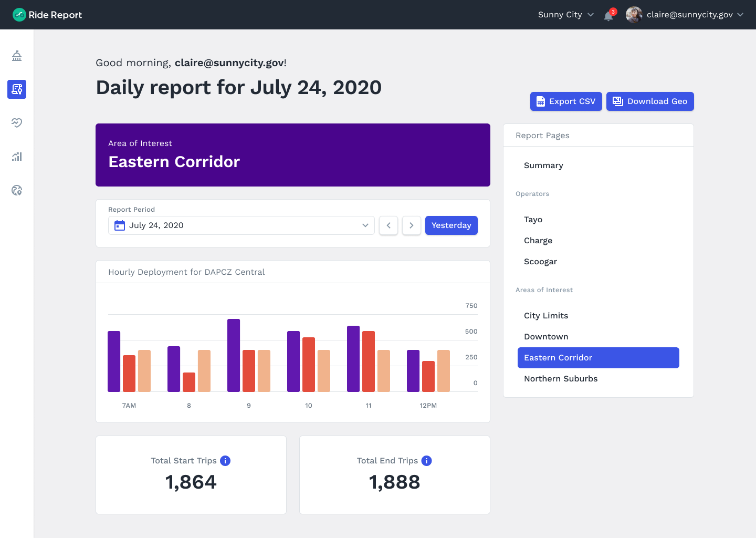Open the health monitoring sidebar icon
The height and width of the screenshot is (538, 756).
point(17,123)
